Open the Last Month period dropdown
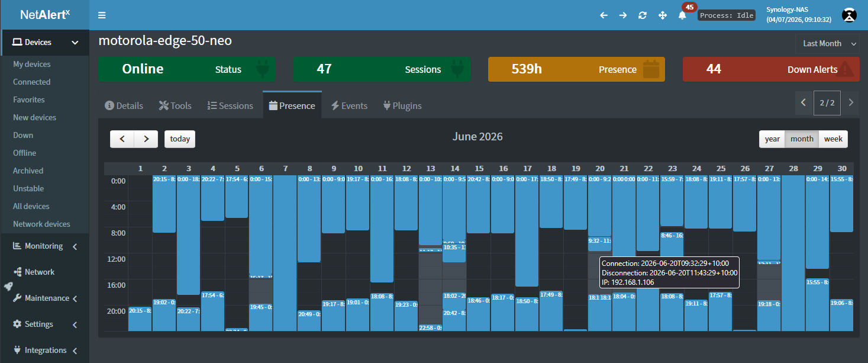The height and width of the screenshot is (363, 868). pyautogui.click(x=827, y=43)
